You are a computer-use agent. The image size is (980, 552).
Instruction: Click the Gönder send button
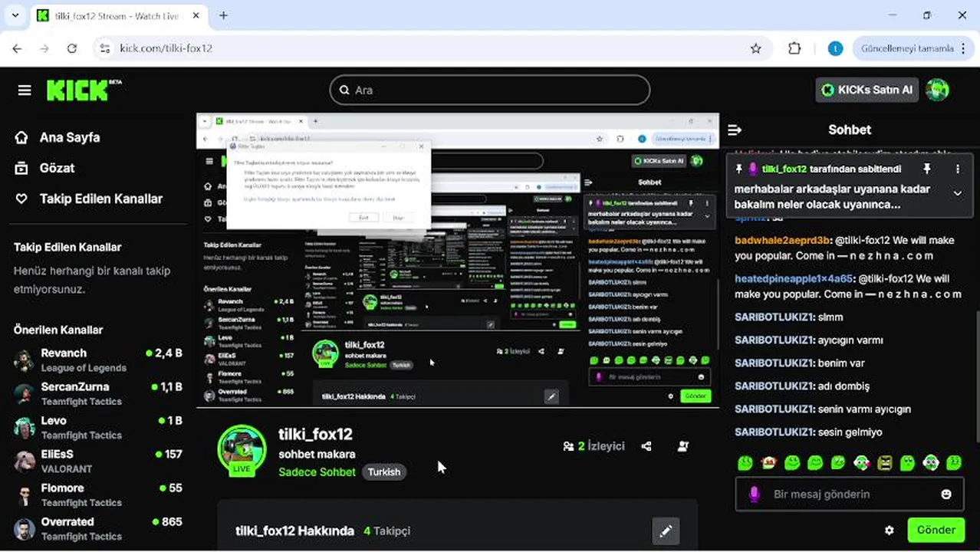click(x=936, y=530)
